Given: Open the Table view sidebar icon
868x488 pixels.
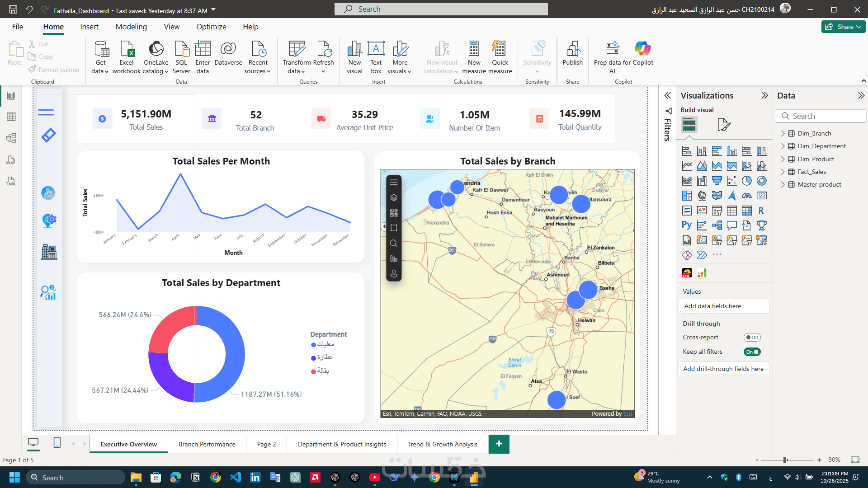Looking at the screenshot, I should (11, 117).
